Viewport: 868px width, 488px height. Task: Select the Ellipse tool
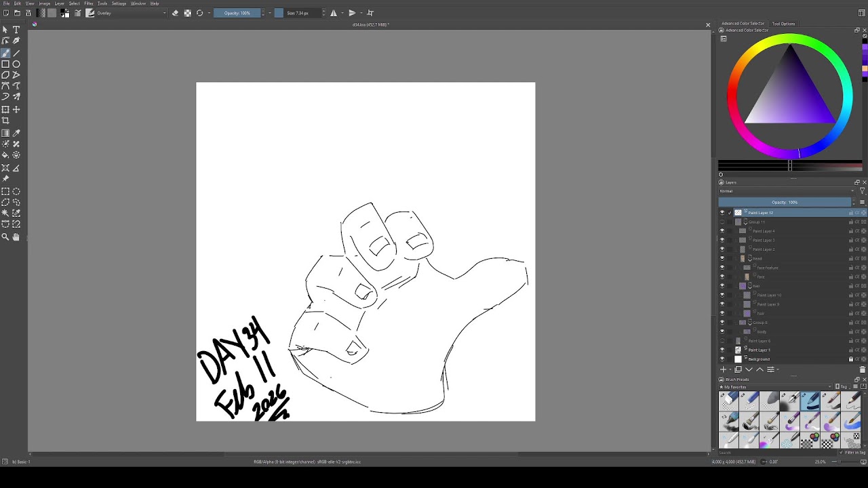click(16, 64)
